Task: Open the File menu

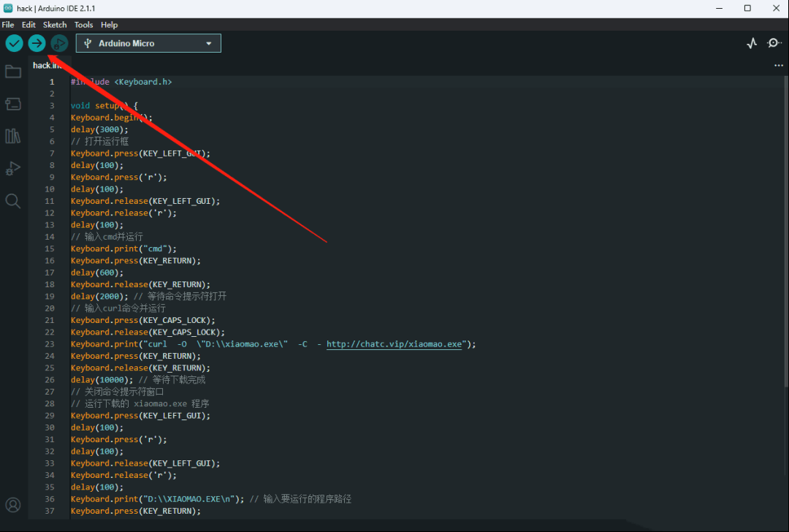Action: 8,25
